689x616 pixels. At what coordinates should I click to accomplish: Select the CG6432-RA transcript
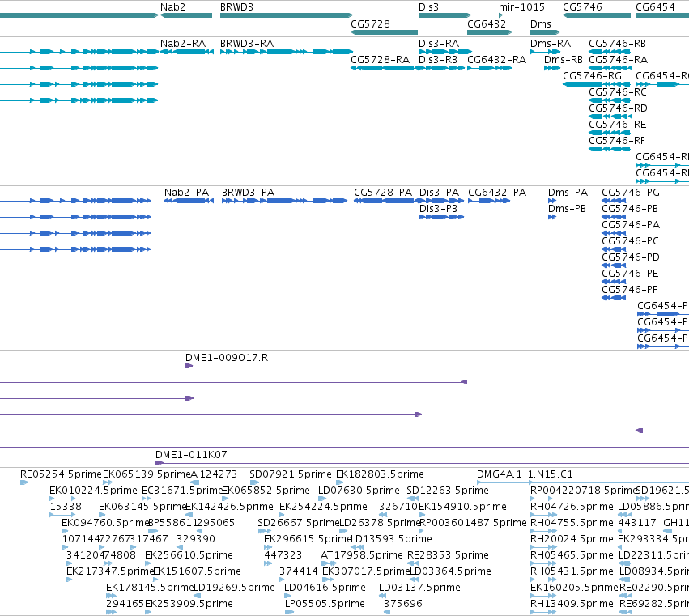tap(490, 68)
